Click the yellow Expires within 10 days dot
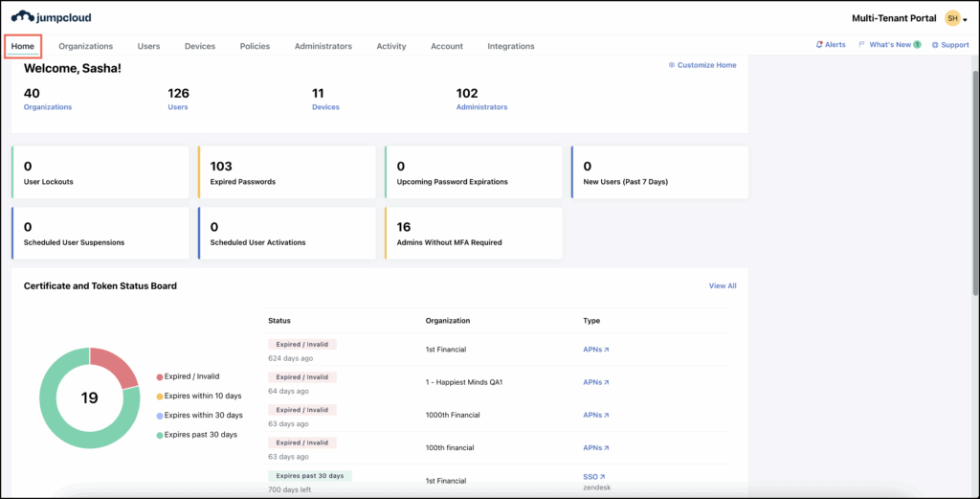Image resolution: width=980 pixels, height=499 pixels. [160, 397]
